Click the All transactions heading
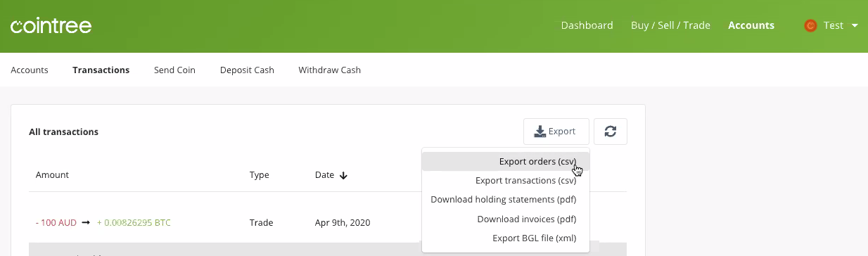868x256 pixels. (x=63, y=132)
